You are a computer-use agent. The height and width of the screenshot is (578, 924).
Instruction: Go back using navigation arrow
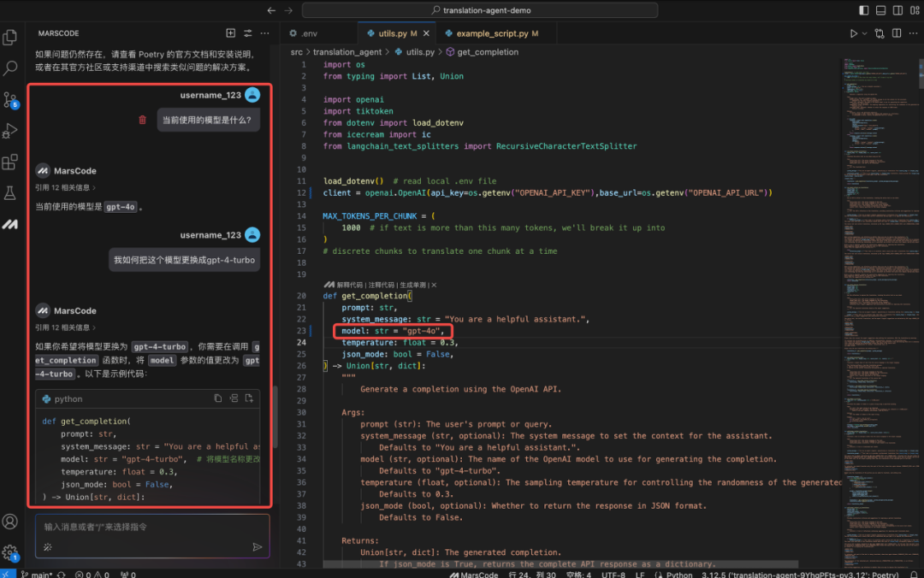(x=271, y=10)
